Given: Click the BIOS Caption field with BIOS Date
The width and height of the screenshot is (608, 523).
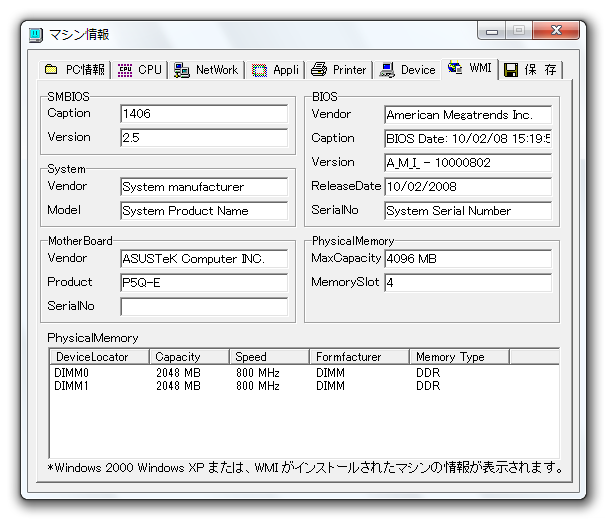Looking at the screenshot, I should coord(468,139).
